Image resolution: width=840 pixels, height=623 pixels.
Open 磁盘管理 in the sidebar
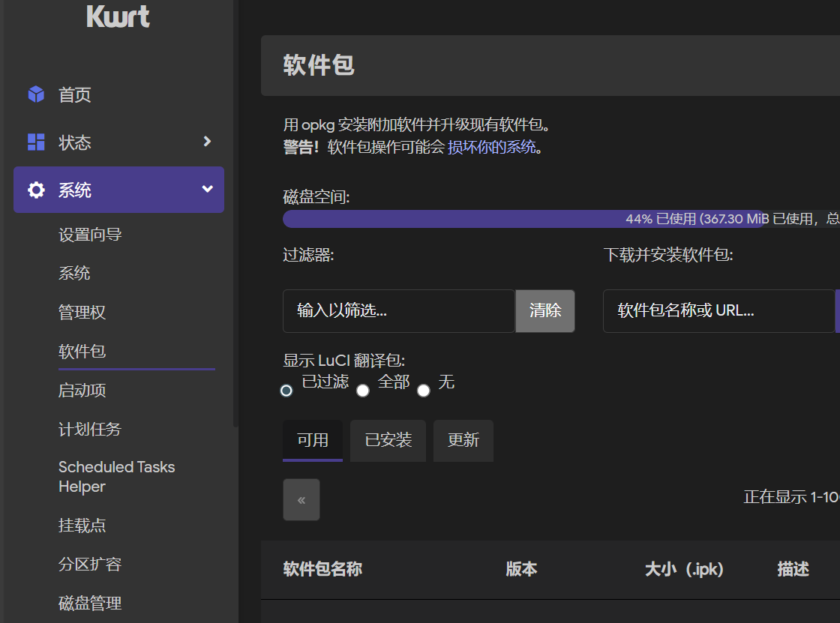(90, 604)
